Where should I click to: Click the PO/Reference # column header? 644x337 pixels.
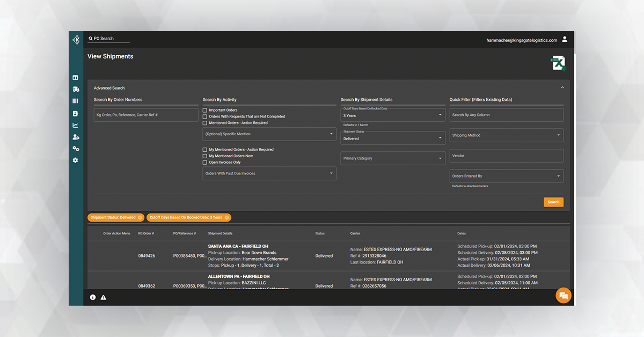[184, 233]
